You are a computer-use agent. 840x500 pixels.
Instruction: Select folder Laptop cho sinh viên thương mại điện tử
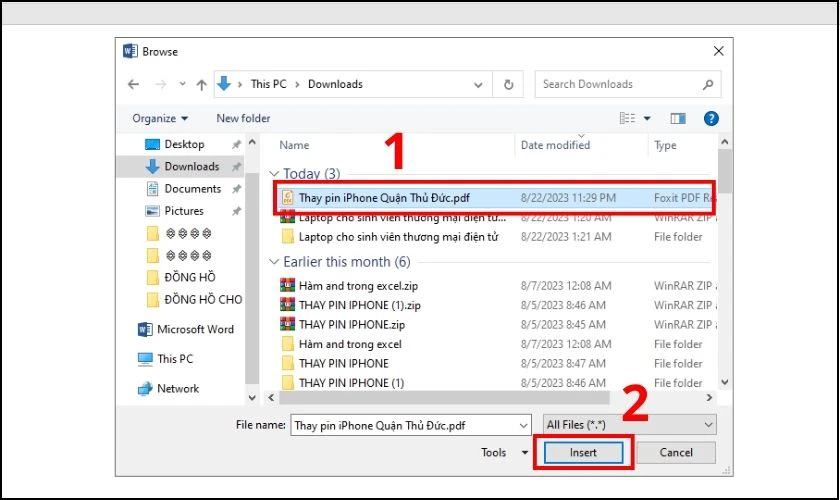coord(399,237)
